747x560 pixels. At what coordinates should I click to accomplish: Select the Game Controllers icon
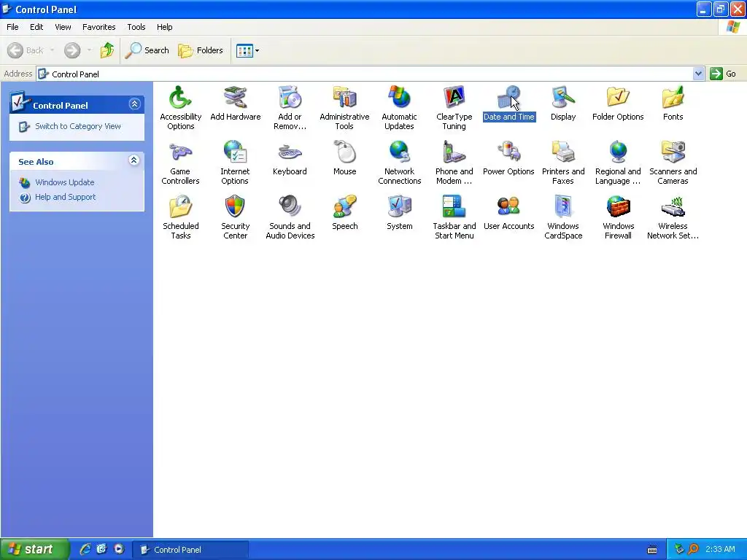180,152
